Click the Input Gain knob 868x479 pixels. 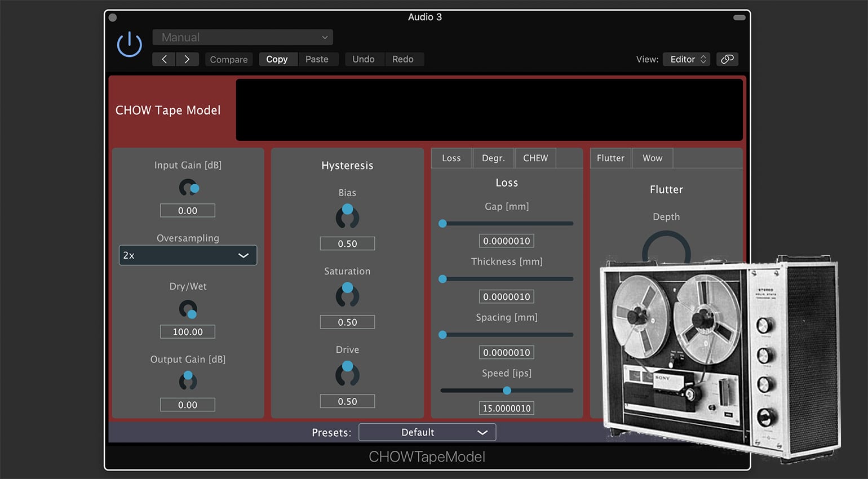coord(188,188)
